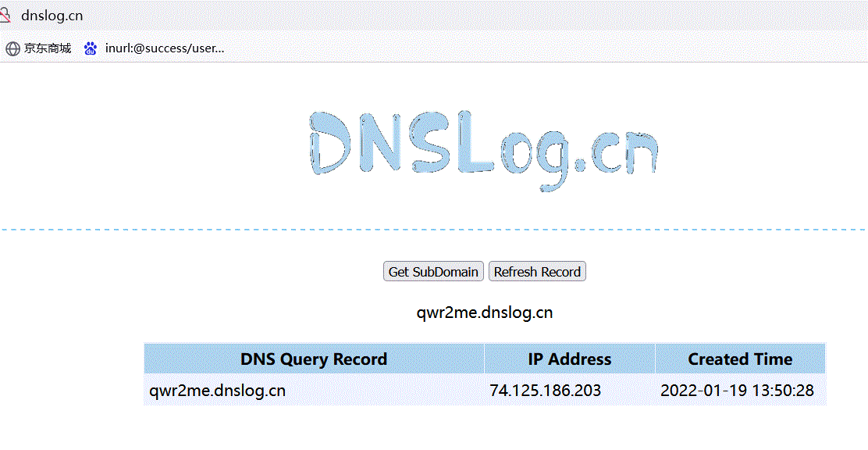The image size is (868, 450).
Task: Click the globe icon of 京东商城 bookmark
Action: 12,48
